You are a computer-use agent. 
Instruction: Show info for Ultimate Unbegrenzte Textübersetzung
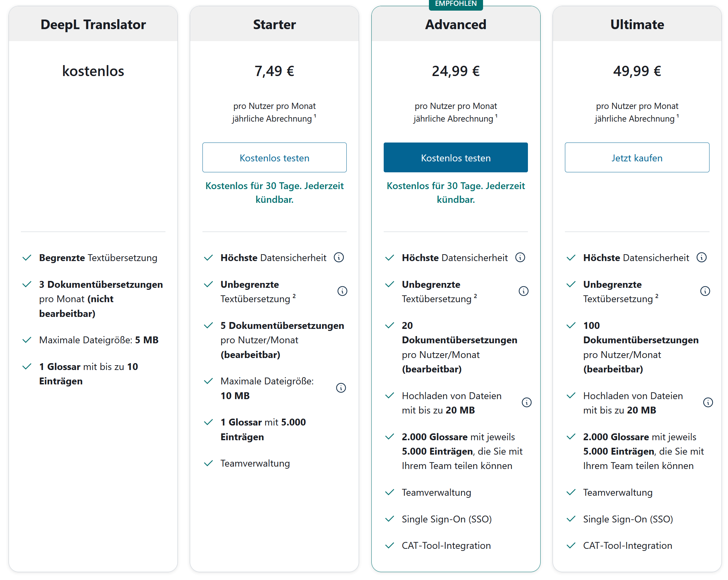click(x=705, y=291)
